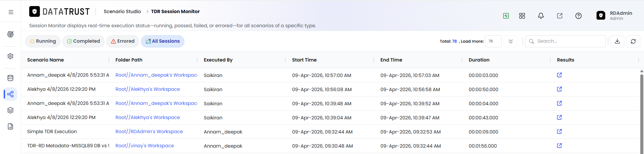The width and height of the screenshot is (644, 154).
Task: Open the database icon in sidebar
Action: click(10, 78)
